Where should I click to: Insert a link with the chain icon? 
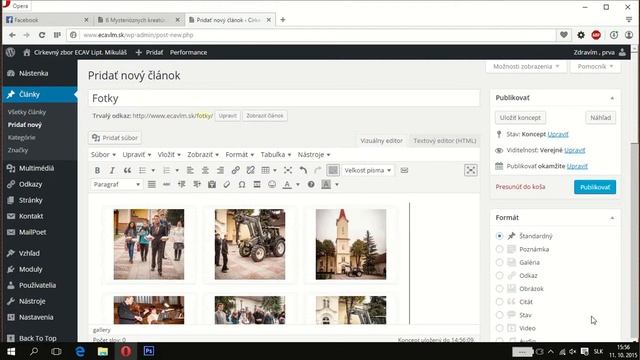(236, 170)
